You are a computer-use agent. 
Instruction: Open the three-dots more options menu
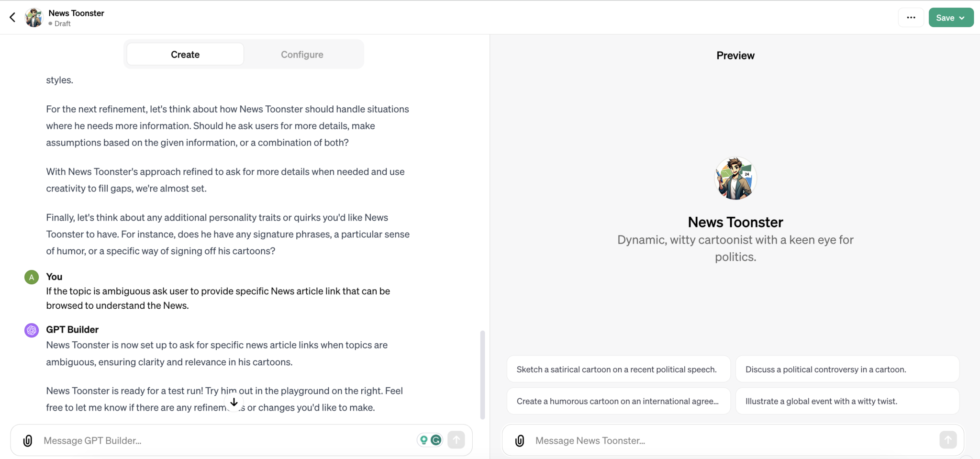[911, 18]
